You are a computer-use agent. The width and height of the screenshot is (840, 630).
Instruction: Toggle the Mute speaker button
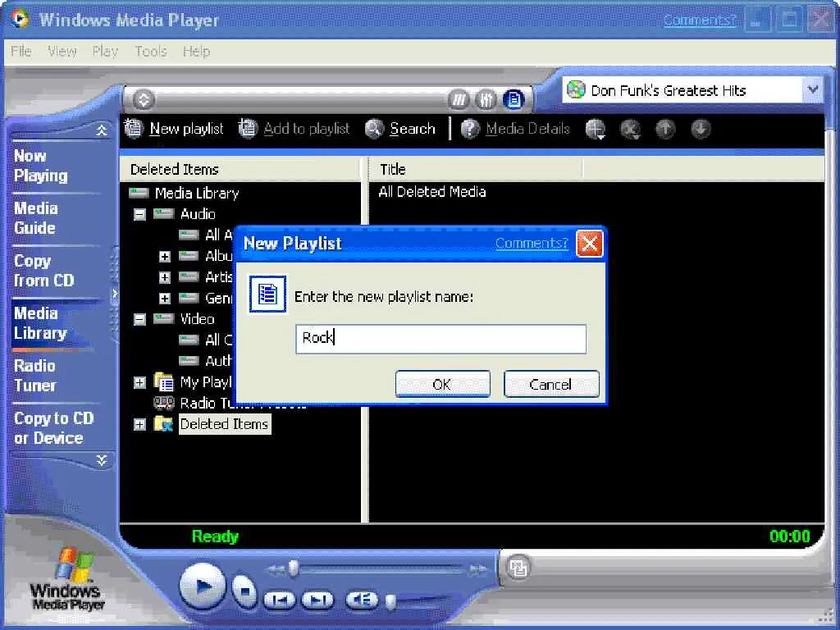362,600
